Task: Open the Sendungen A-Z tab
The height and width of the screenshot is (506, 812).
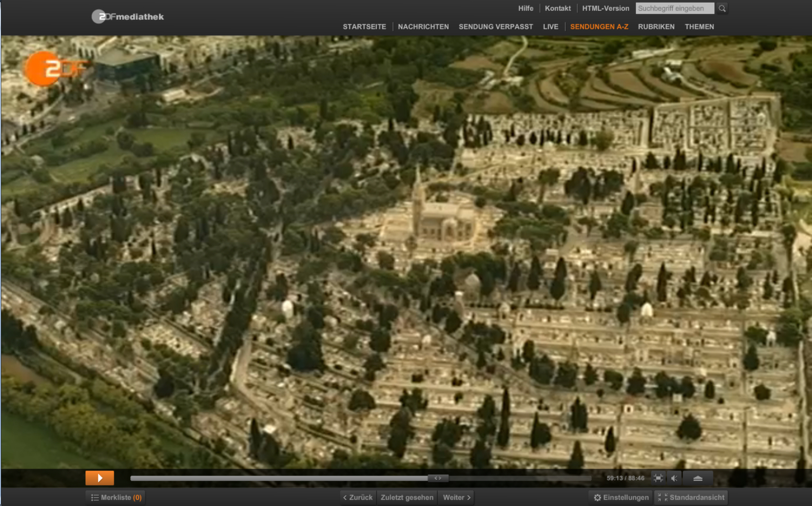Action: pyautogui.click(x=599, y=27)
